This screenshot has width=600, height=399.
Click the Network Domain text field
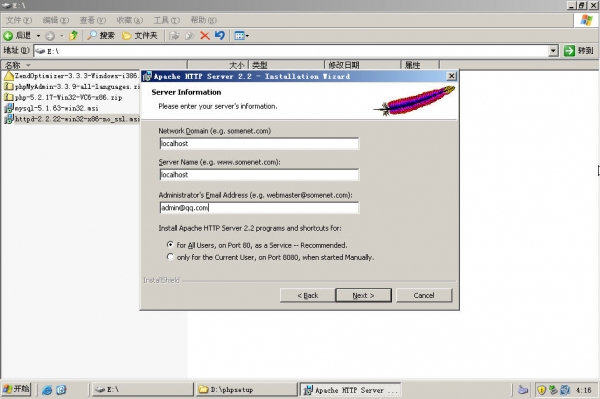click(259, 143)
